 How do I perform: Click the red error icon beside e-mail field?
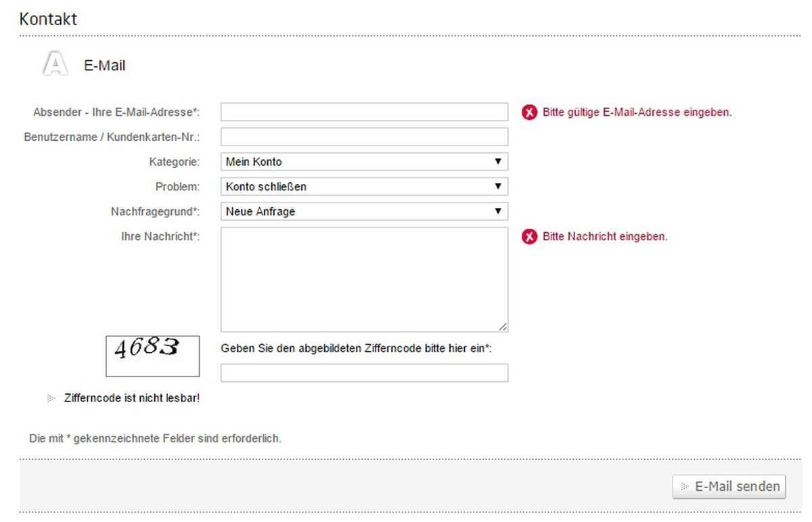click(530, 112)
